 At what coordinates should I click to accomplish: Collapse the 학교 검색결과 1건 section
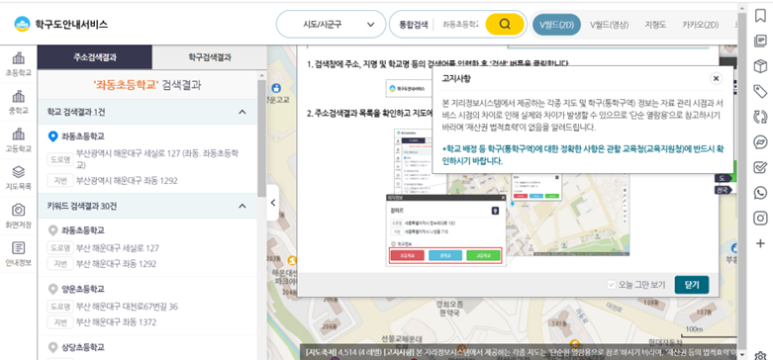pyautogui.click(x=242, y=112)
